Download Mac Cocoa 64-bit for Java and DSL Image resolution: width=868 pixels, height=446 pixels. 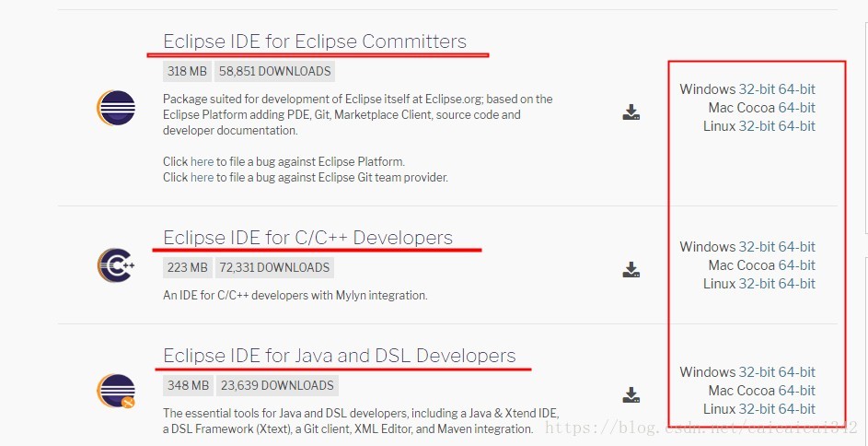click(796, 391)
